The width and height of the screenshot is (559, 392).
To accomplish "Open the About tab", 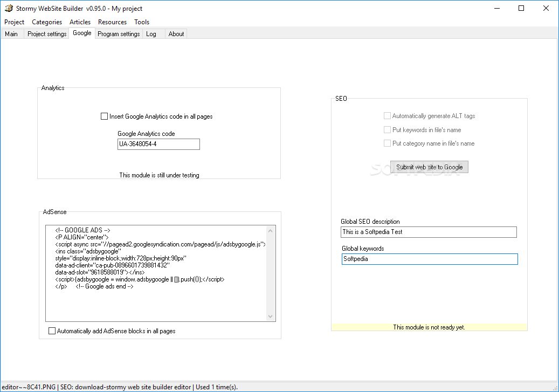I will pos(176,34).
